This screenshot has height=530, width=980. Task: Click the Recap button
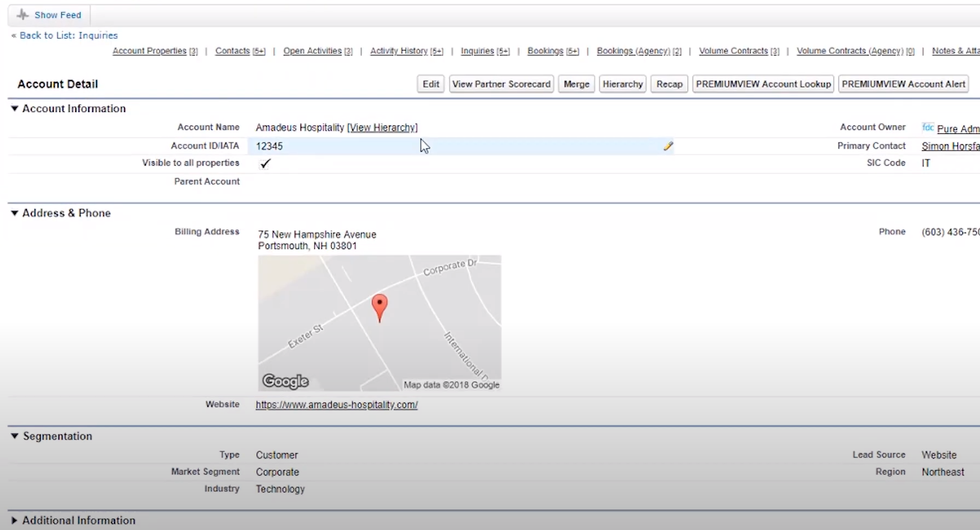click(669, 84)
